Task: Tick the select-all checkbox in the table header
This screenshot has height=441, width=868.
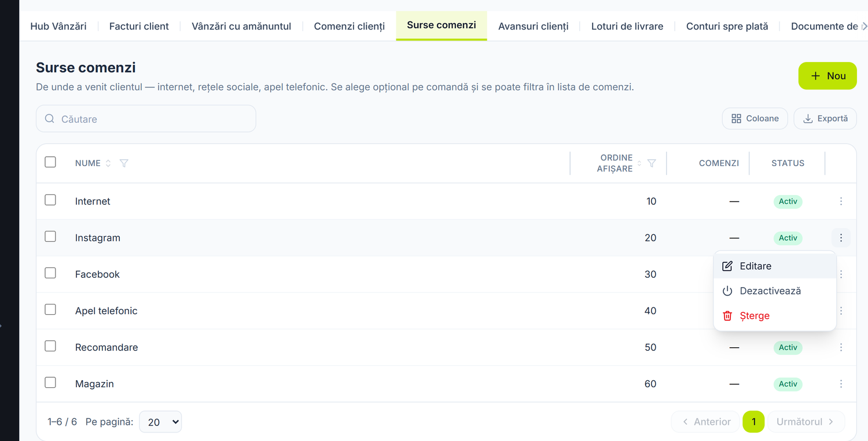Action: [50, 162]
